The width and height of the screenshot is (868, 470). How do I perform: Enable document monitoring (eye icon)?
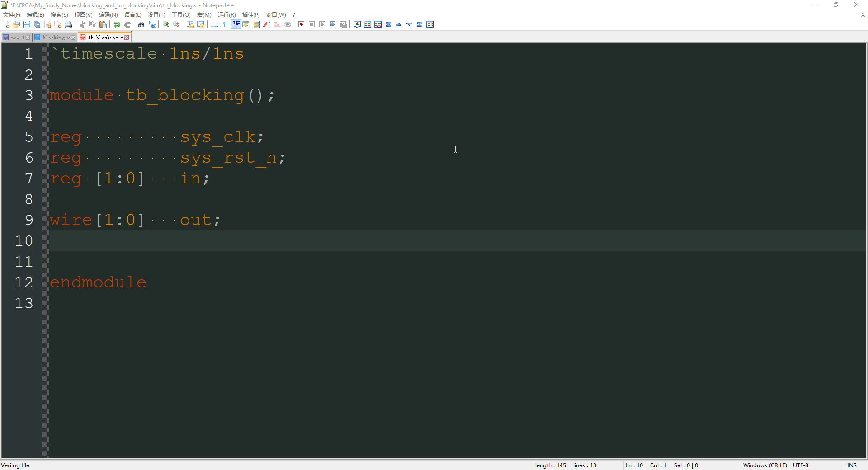click(x=288, y=24)
